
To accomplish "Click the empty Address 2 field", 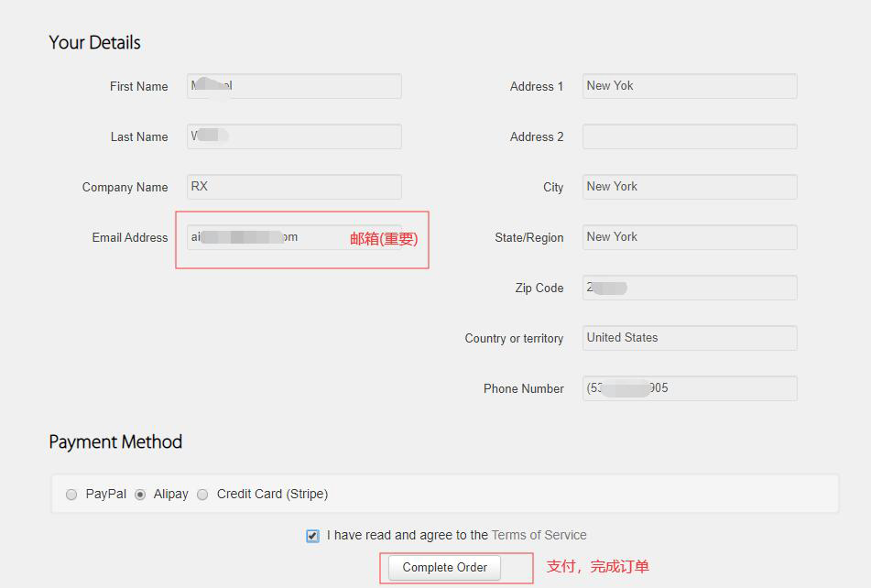I will click(690, 136).
